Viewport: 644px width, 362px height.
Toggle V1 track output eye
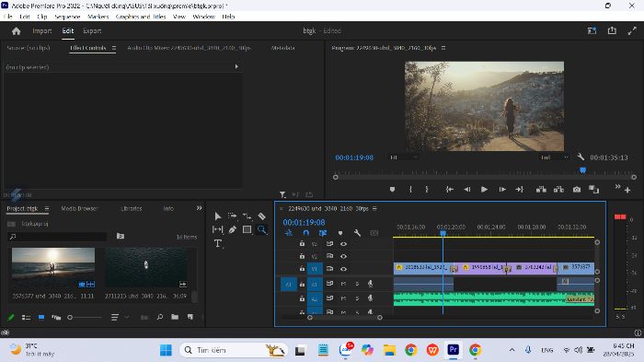click(343, 269)
